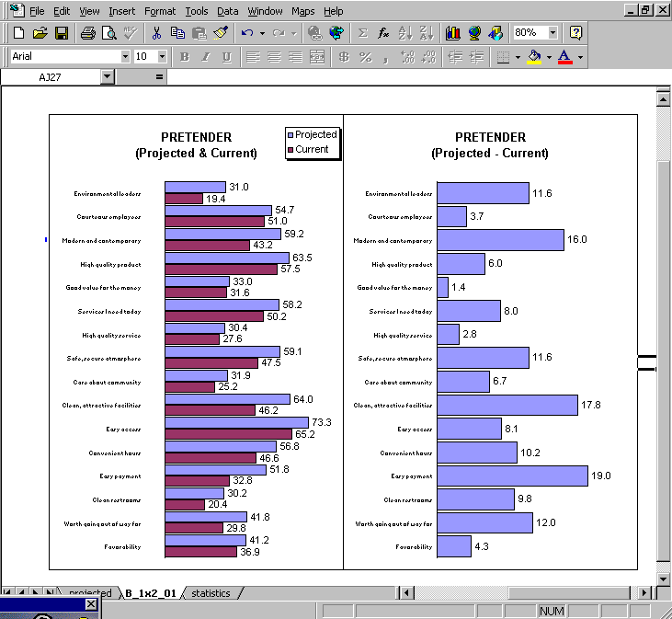Open the Borders dropdown arrow

[518, 57]
